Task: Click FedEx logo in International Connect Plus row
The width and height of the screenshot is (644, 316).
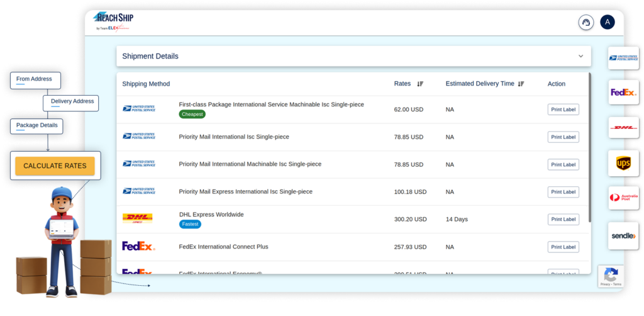Action: [139, 246]
